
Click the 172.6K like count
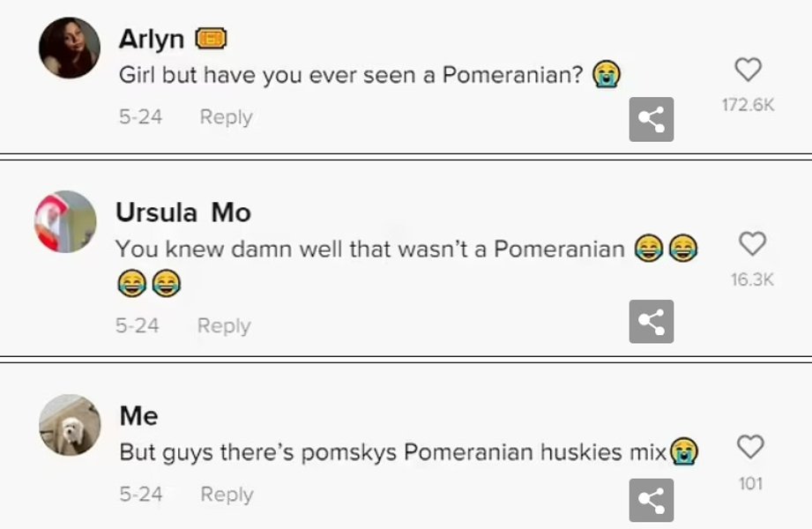point(748,105)
